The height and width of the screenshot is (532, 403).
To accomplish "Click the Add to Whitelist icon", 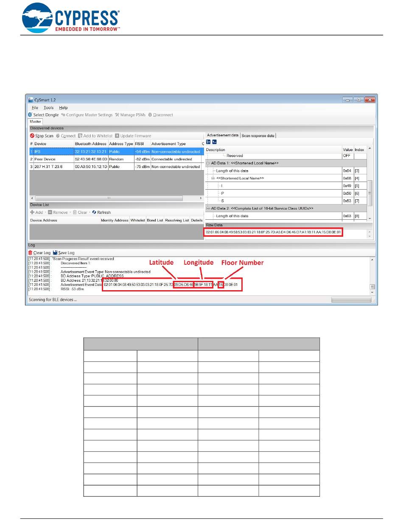I will pyautogui.click(x=80, y=136).
